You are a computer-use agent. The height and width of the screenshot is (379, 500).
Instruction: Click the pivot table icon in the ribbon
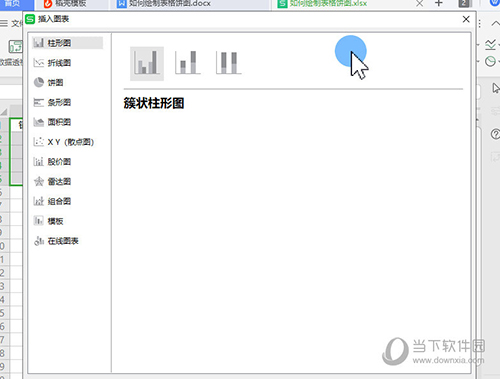[x=15, y=47]
